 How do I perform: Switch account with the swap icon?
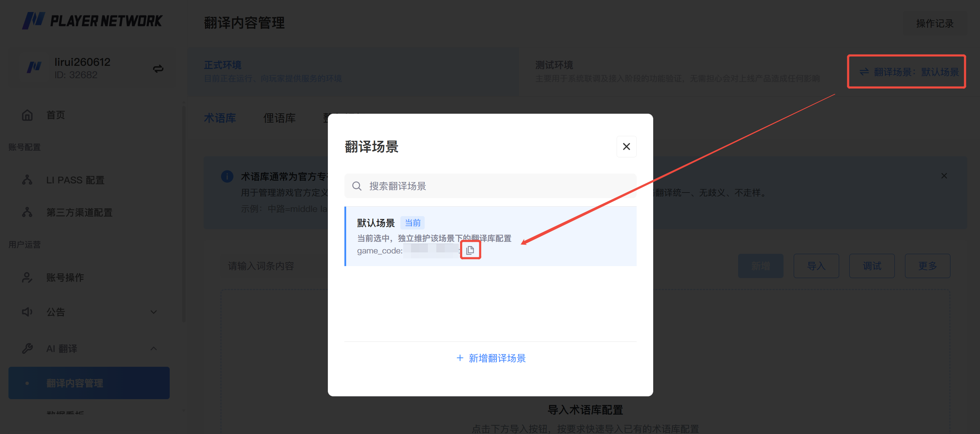(158, 69)
